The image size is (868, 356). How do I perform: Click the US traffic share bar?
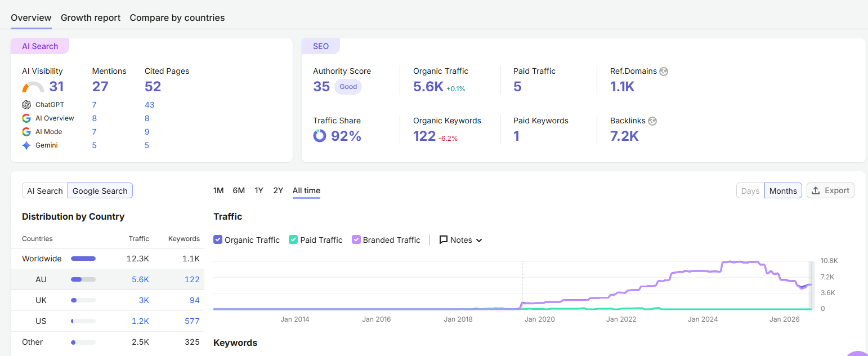click(x=83, y=321)
